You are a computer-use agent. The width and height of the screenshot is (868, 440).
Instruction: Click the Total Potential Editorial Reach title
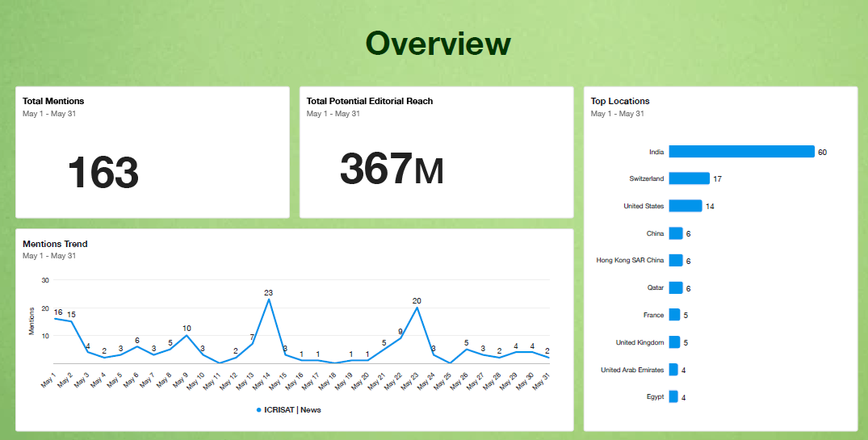tap(369, 101)
